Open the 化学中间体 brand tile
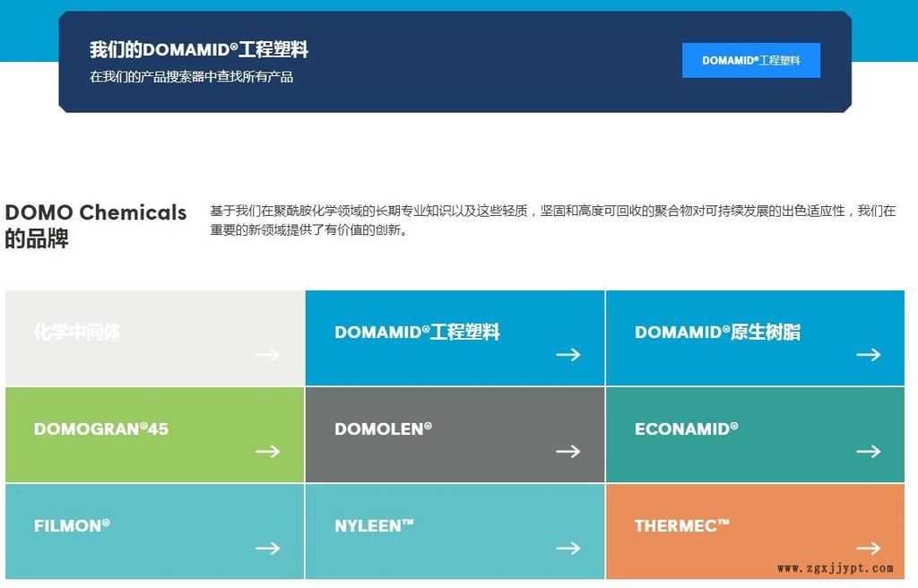 tap(154, 338)
